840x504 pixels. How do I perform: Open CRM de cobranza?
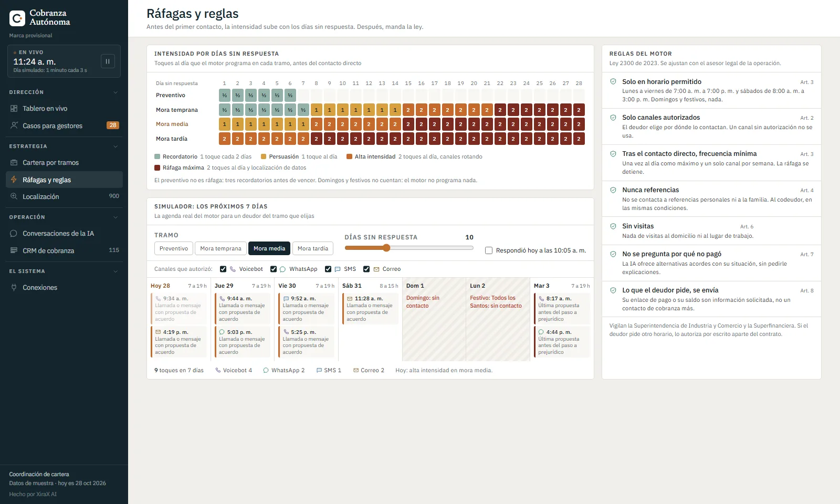tap(64, 250)
